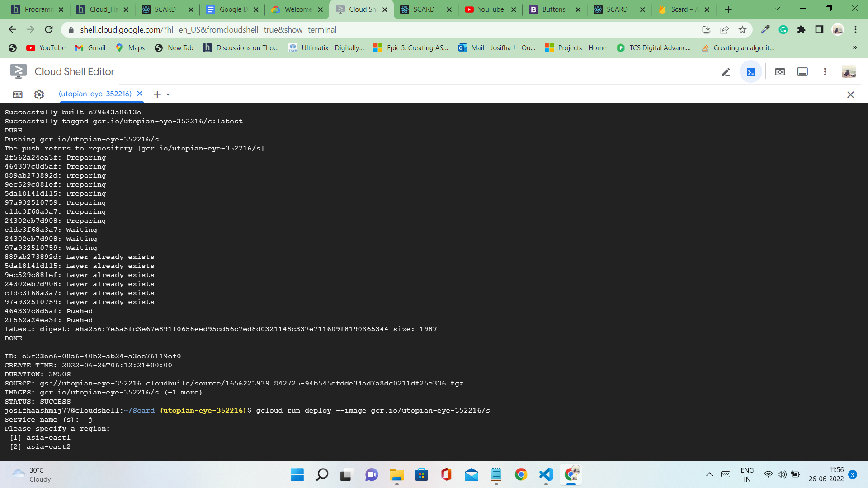This screenshot has height=488, width=868.
Task: Close the terminal panel with the X
Action: tap(850, 94)
